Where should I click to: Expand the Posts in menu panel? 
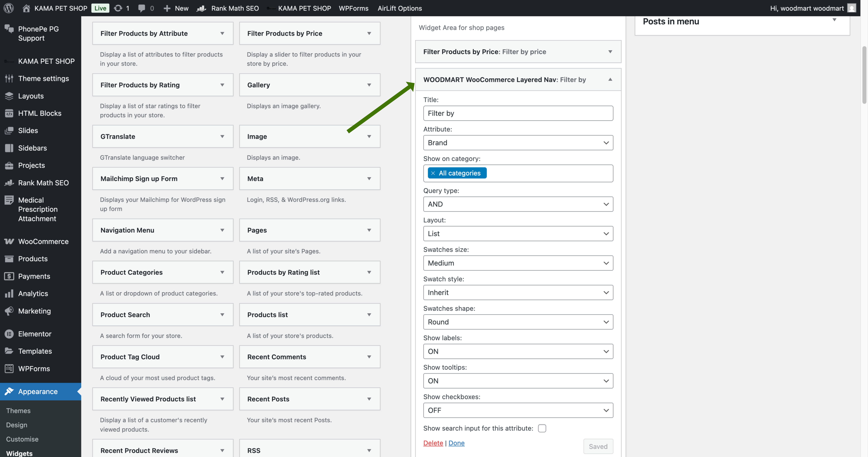pyautogui.click(x=834, y=20)
